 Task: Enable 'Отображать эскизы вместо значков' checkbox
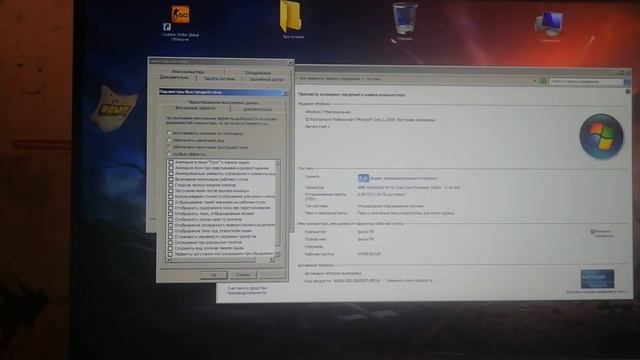[171, 219]
